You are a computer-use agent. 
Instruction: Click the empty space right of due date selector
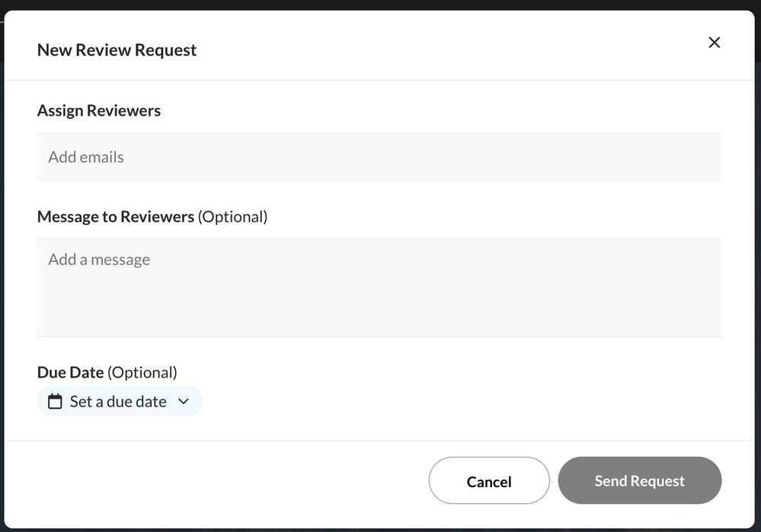pos(457,401)
